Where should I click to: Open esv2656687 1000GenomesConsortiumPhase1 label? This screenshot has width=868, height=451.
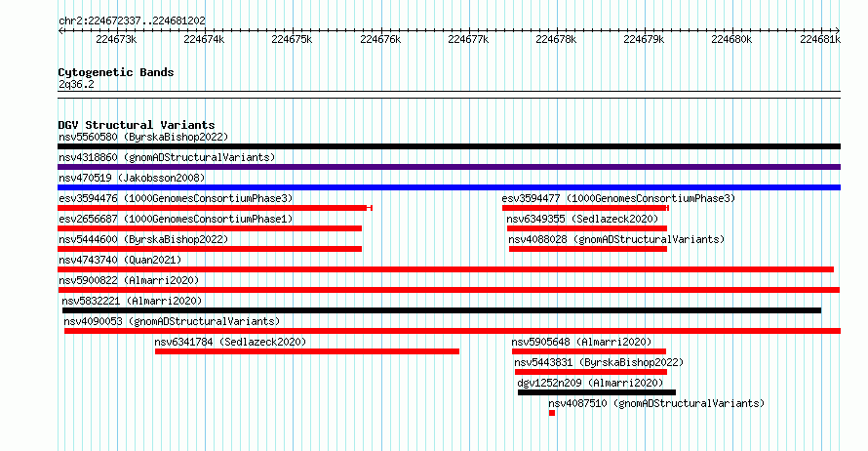point(176,219)
